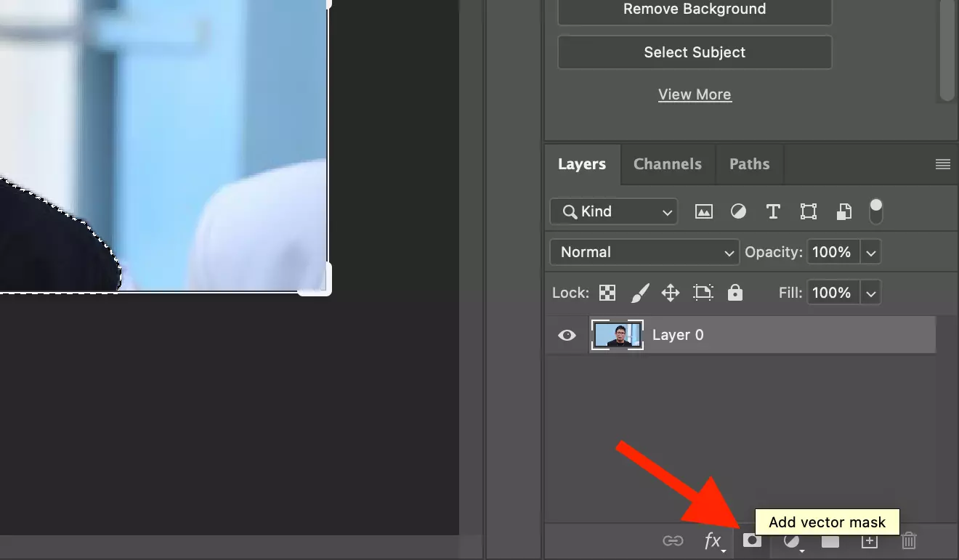Image resolution: width=959 pixels, height=560 pixels.
Task: Click the Add vector mask icon
Action: click(x=752, y=540)
